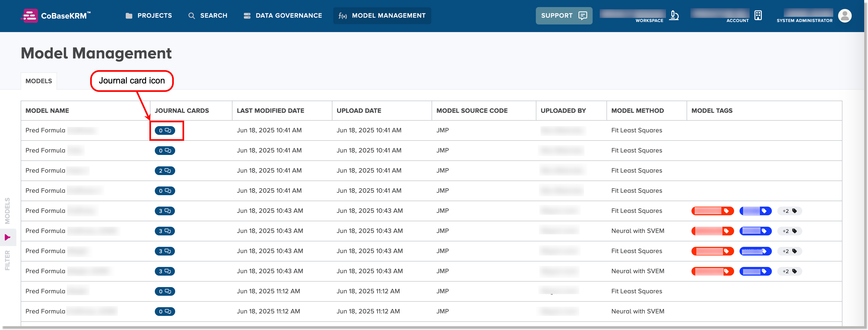This screenshot has width=868, height=330.
Task: Click the workspace microscope icon
Action: point(674,15)
